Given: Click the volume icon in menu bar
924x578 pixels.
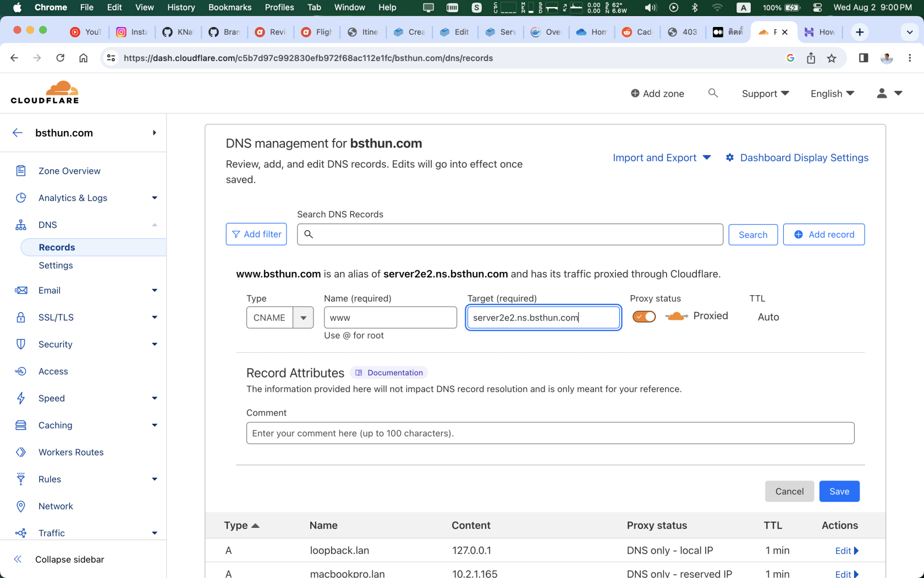Looking at the screenshot, I should 651,7.
